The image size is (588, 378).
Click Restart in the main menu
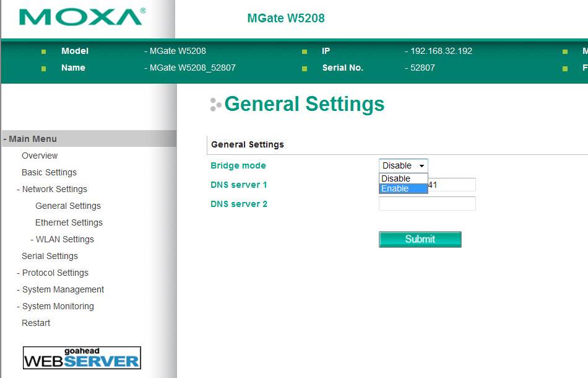pyautogui.click(x=36, y=323)
